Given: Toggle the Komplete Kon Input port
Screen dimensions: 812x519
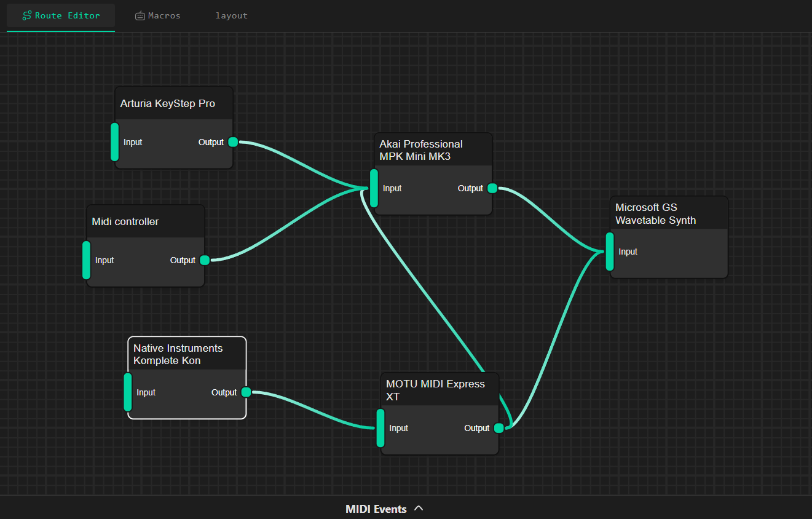Looking at the screenshot, I should point(127,392).
